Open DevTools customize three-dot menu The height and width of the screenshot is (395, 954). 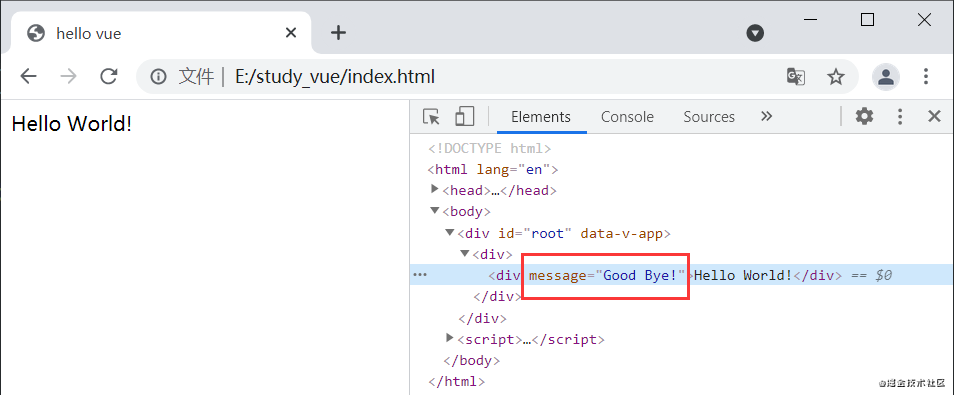[900, 116]
